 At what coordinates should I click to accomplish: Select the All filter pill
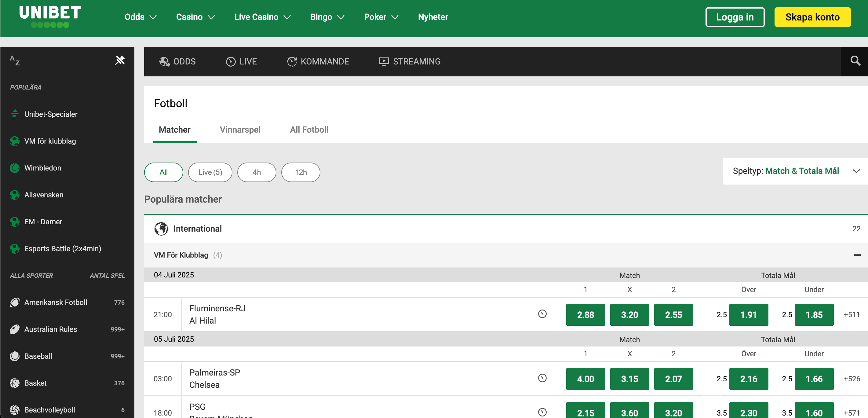click(x=163, y=172)
